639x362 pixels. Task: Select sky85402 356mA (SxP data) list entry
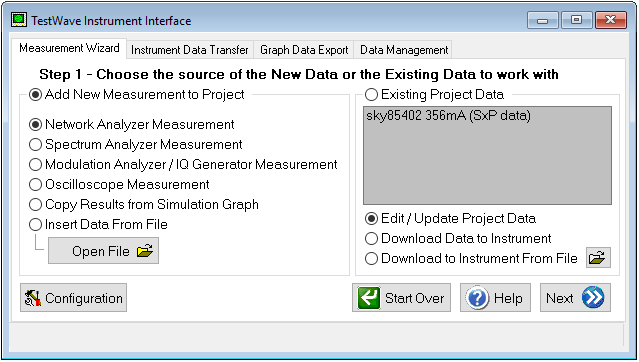pyautogui.click(x=448, y=116)
